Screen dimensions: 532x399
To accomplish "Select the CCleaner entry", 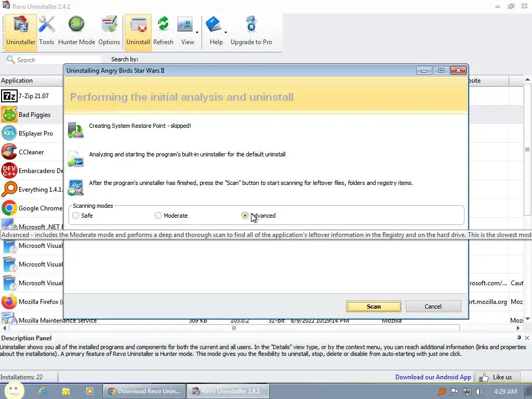I will click(32, 152).
